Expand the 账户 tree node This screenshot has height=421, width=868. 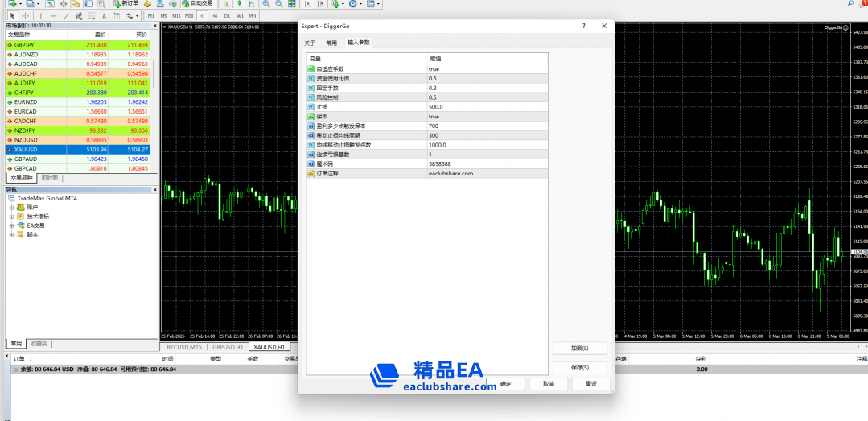(12, 207)
